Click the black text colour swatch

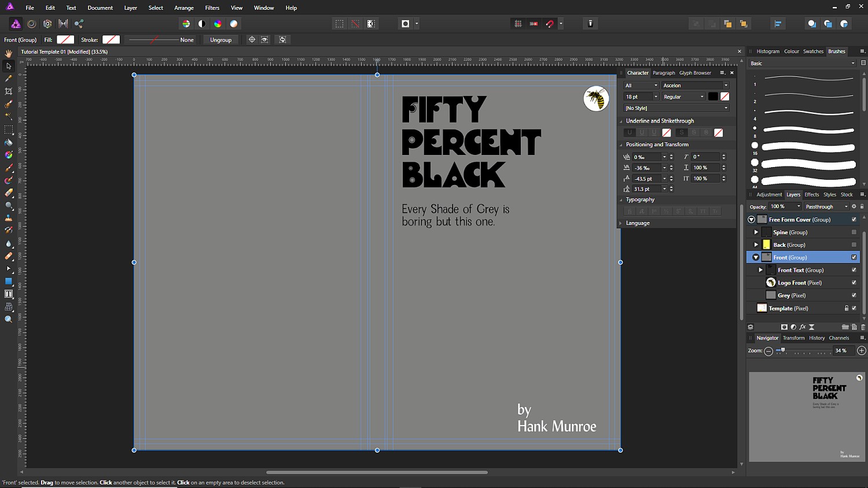pos(713,96)
